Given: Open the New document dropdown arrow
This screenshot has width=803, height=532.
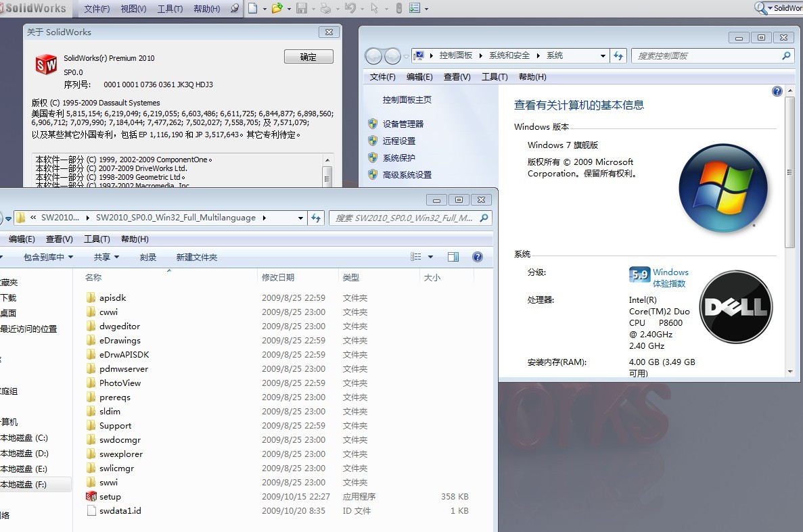Looking at the screenshot, I should (265, 9).
